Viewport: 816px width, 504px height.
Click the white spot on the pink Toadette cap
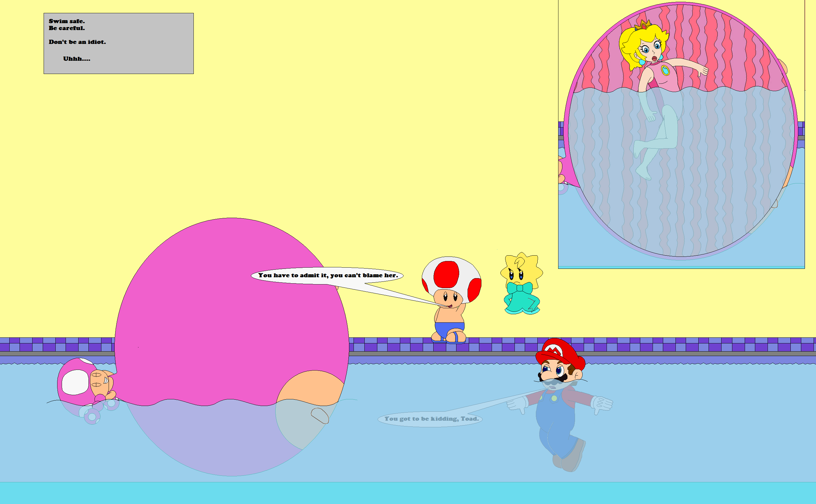point(75,382)
